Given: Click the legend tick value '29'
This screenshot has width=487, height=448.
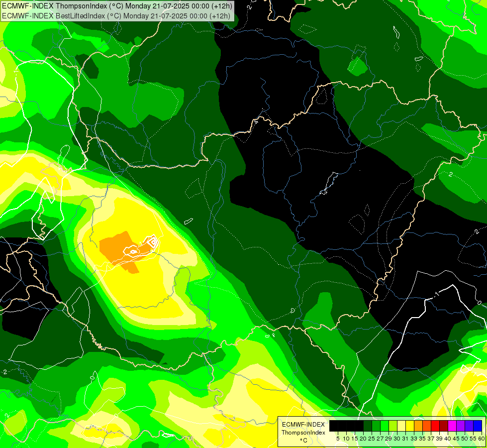Looking at the screenshot, I should point(389,439).
